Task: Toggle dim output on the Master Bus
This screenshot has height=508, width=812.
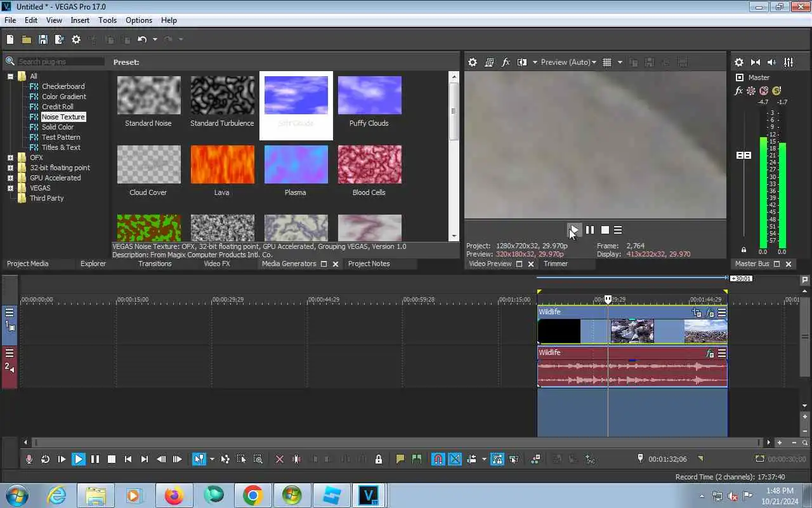Action: [772, 62]
